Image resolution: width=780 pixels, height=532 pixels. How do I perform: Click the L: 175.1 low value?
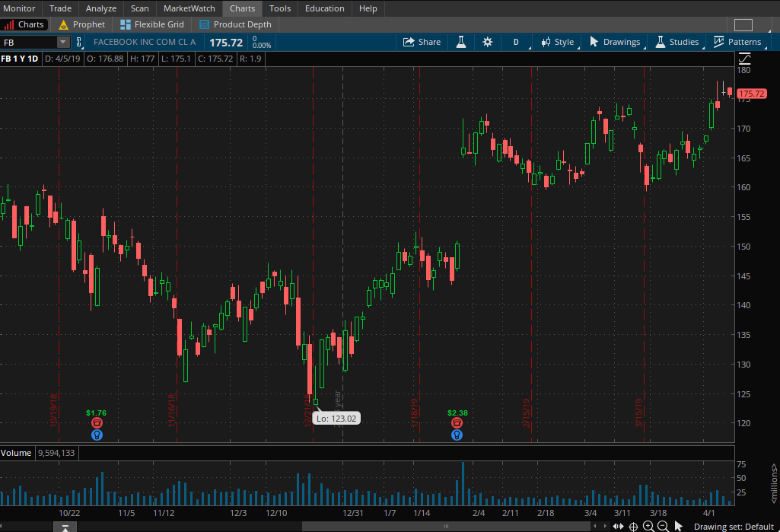176,59
